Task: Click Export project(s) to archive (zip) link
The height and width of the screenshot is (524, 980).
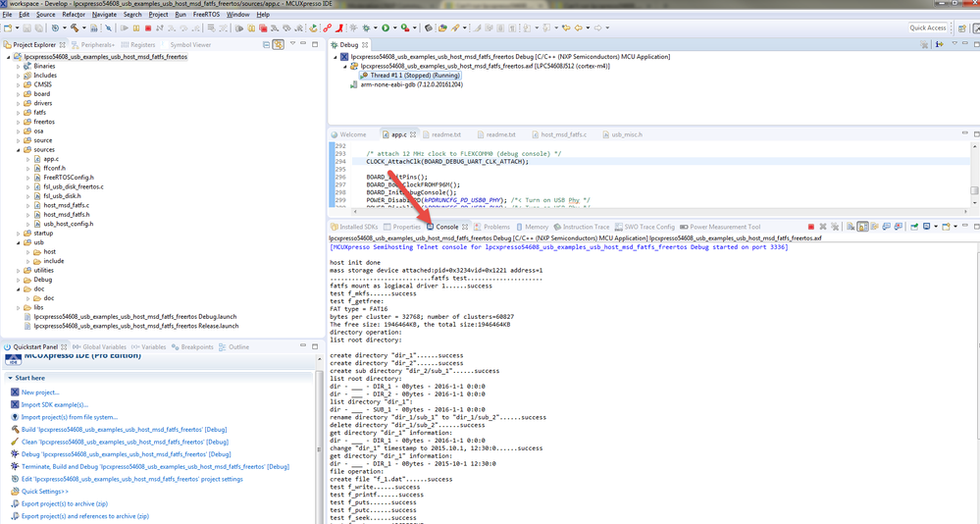Action: (65, 504)
